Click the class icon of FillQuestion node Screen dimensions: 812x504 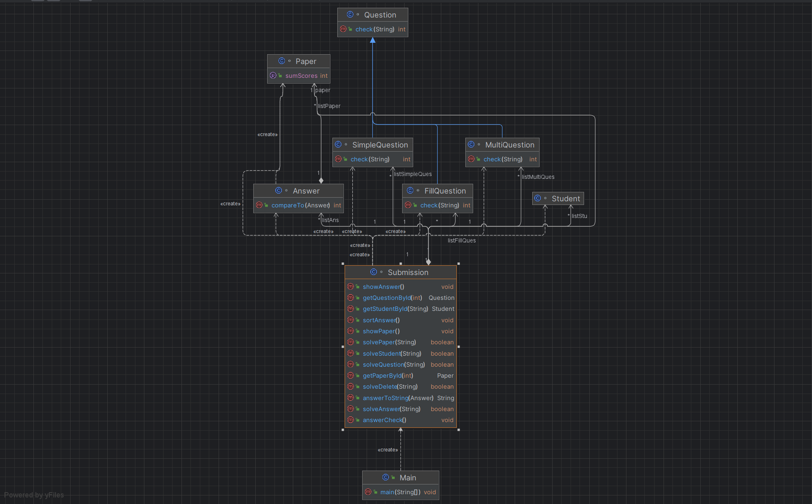(410, 191)
